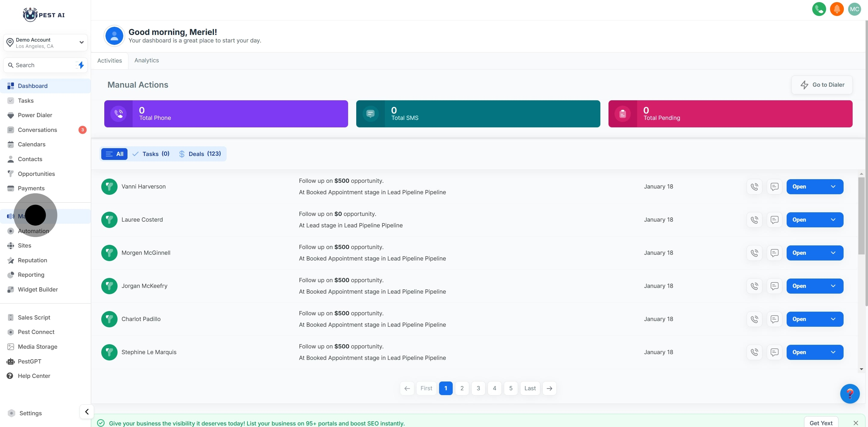Expand Open dropdown arrow for Stephine Le Marquis

833,352
